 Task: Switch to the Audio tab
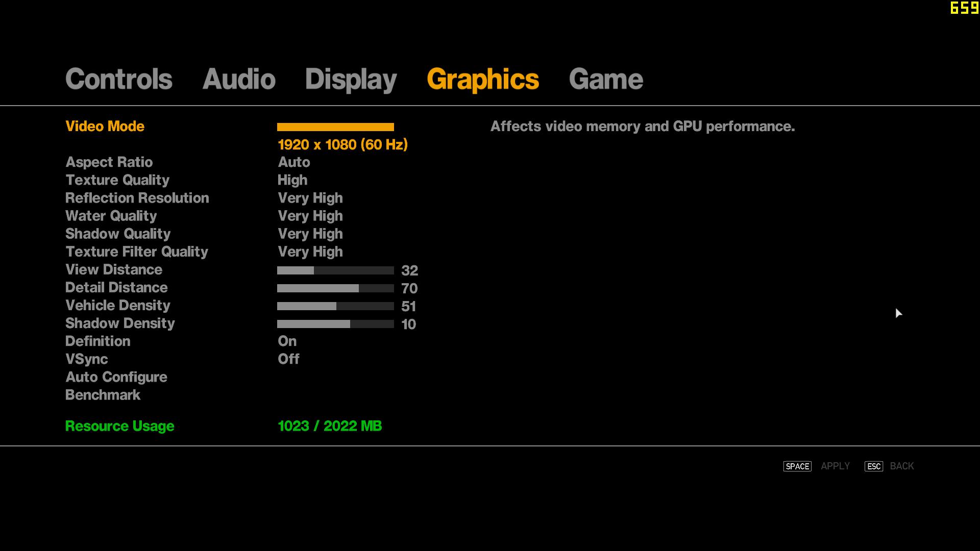tap(239, 80)
